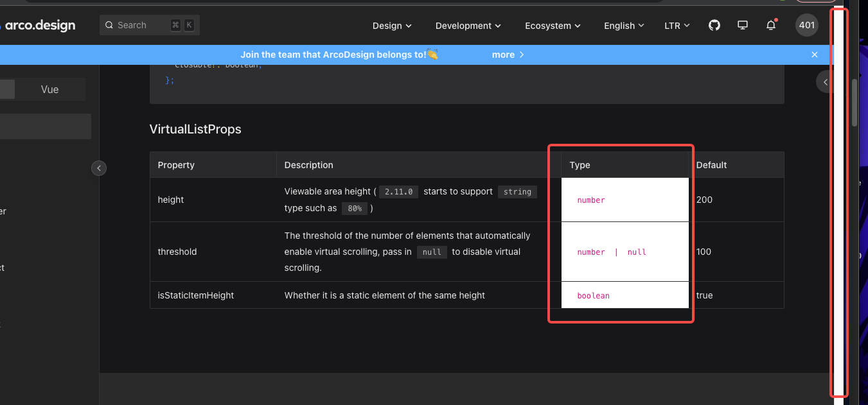Image resolution: width=868 pixels, height=405 pixels.
Task: Open the English language selector
Action: pos(623,26)
